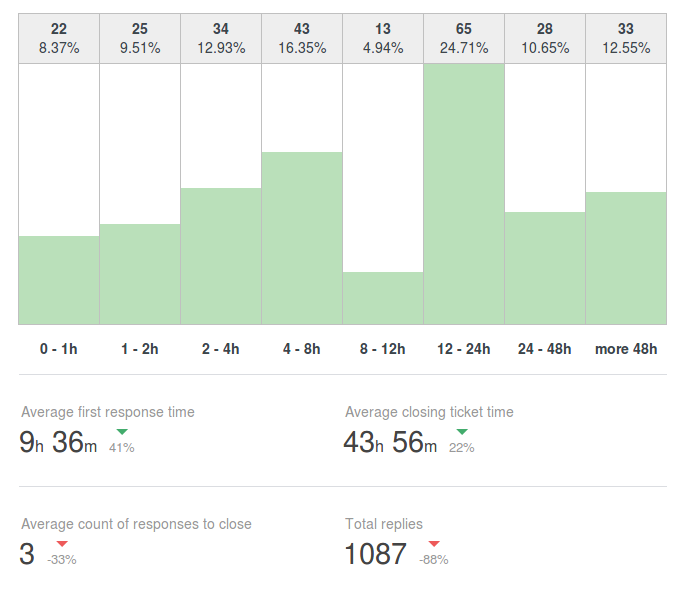
Task: Click green arrow beside Average first response time
Action: [122, 432]
